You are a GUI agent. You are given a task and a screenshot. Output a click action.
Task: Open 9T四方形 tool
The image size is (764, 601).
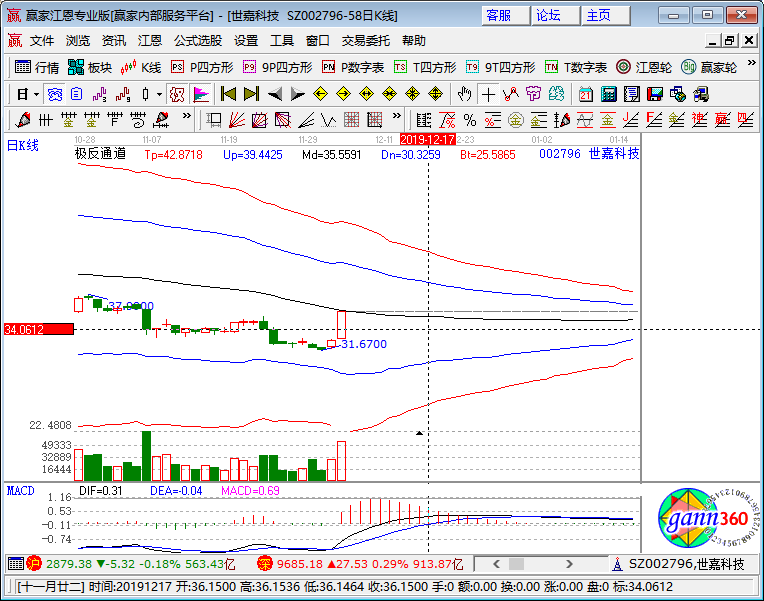pos(500,67)
